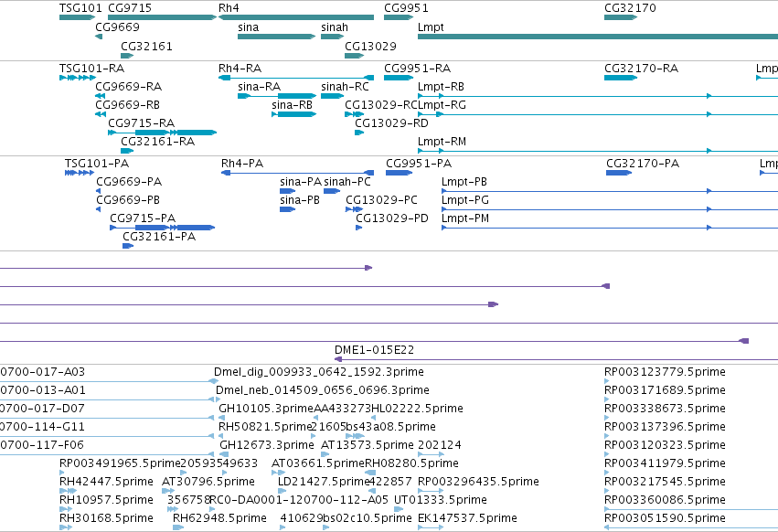Select the AT30796.5prime EST label

coord(208,482)
